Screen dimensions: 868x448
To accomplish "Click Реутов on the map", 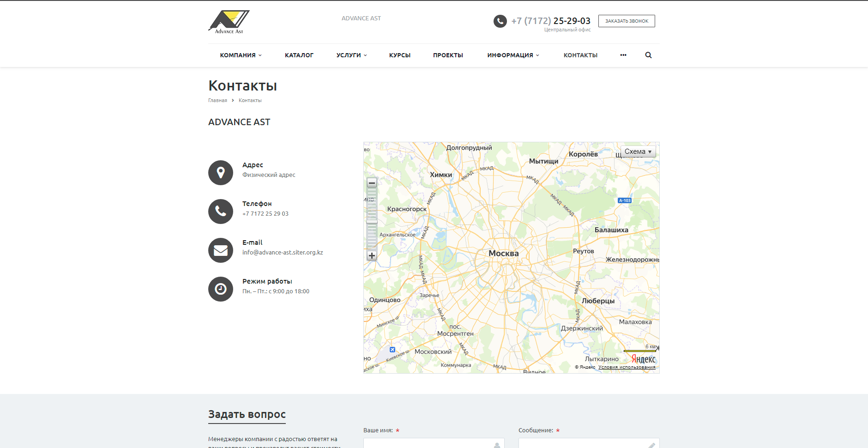I will (583, 251).
